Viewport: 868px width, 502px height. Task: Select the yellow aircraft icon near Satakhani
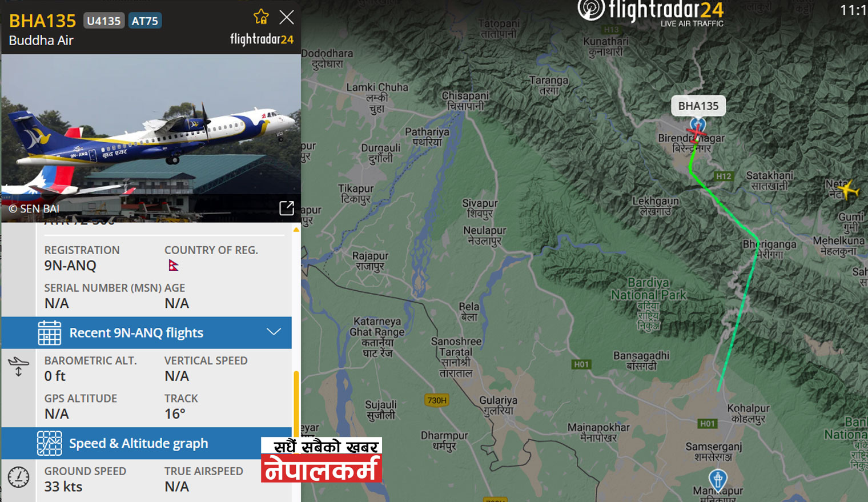pos(848,189)
